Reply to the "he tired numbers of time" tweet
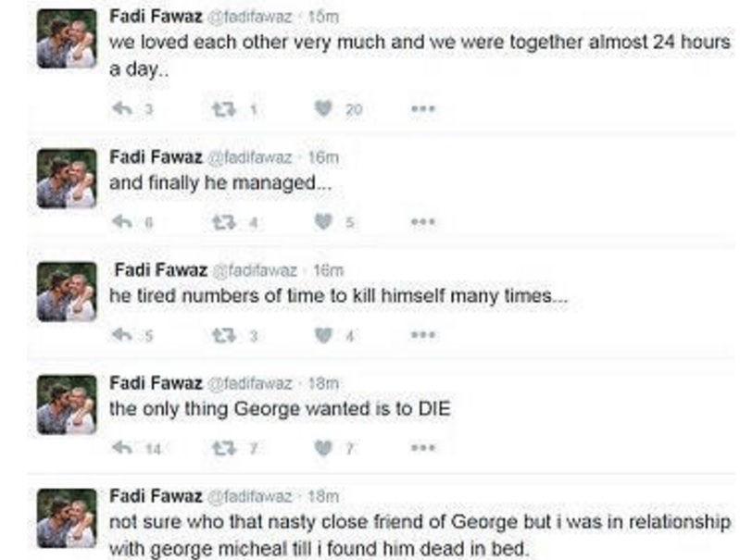 (121, 335)
